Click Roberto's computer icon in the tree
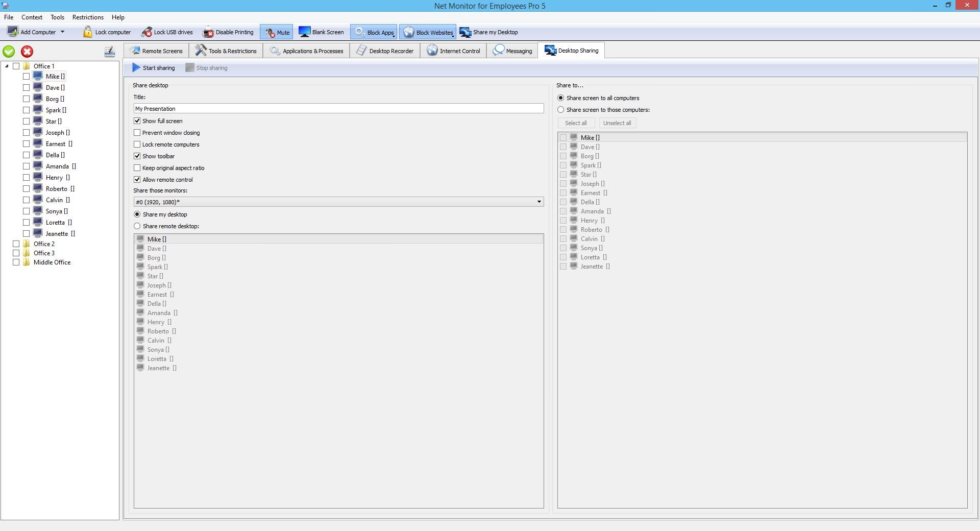This screenshot has height=531, width=980. click(x=38, y=188)
